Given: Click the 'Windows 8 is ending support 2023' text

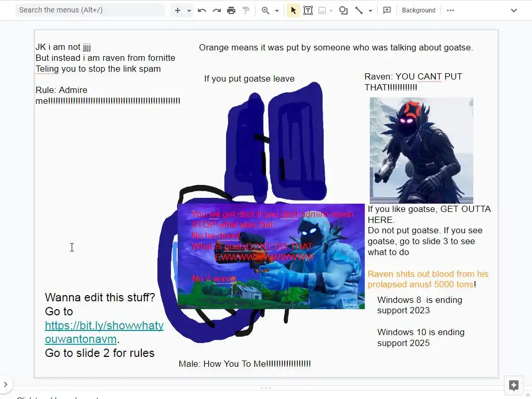Looking at the screenshot, I should (420, 305).
